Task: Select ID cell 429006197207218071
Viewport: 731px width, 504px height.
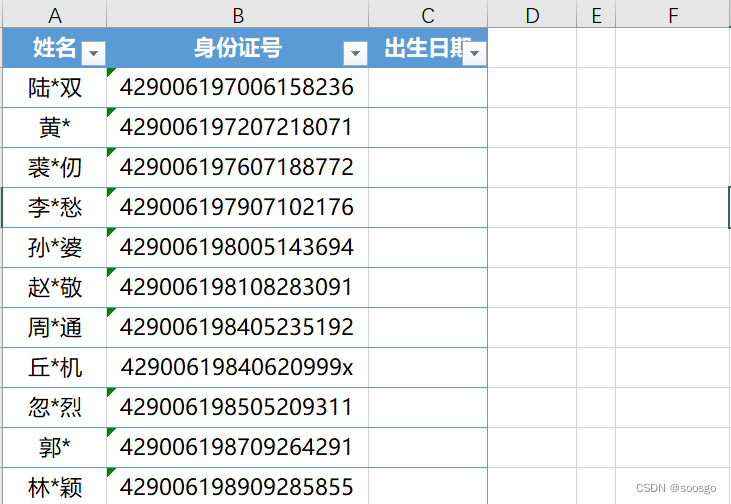Action: pos(238,128)
